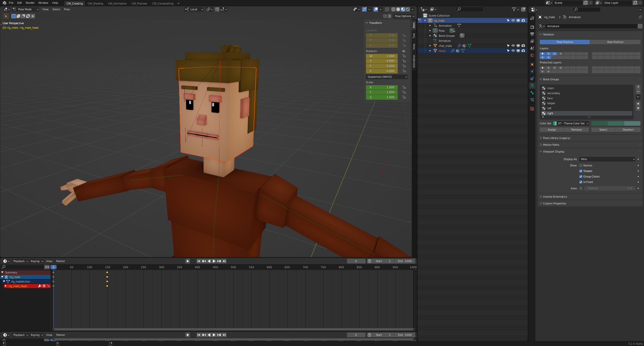The image size is (644, 346).
Task: Expand the Pose item in outliner
Action: click(x=430, y=31)
